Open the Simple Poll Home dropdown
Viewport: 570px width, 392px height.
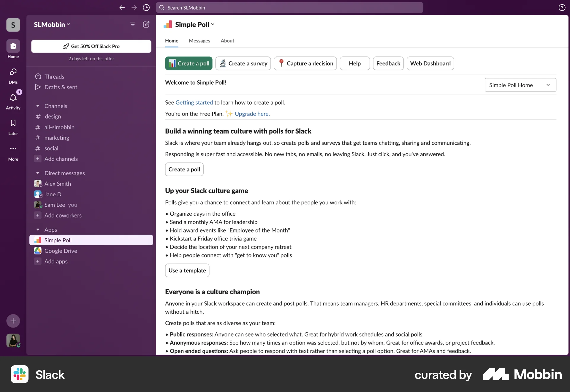[x=520, y=85]
